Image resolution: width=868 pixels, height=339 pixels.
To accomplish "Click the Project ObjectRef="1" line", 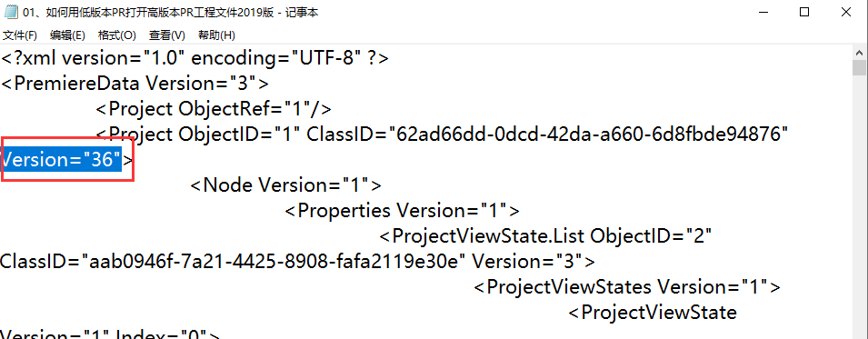I will pos(214,109).
